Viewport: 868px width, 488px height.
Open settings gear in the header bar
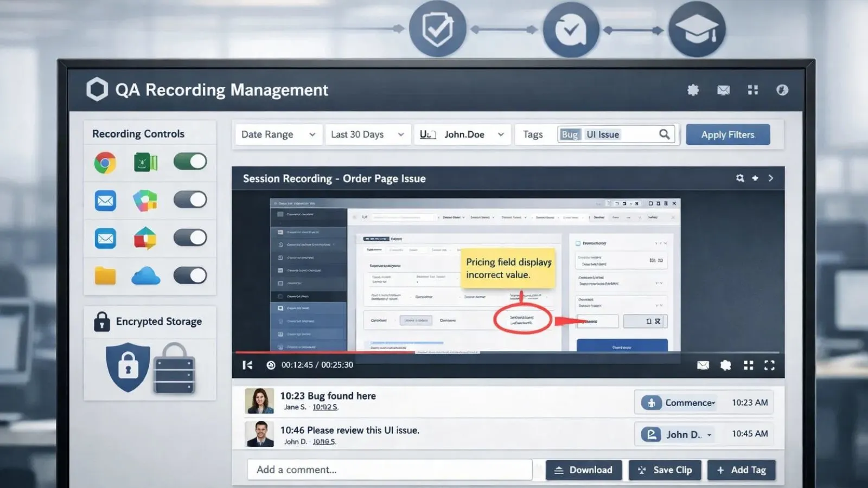pyautogui.click(x=693, y=90)
